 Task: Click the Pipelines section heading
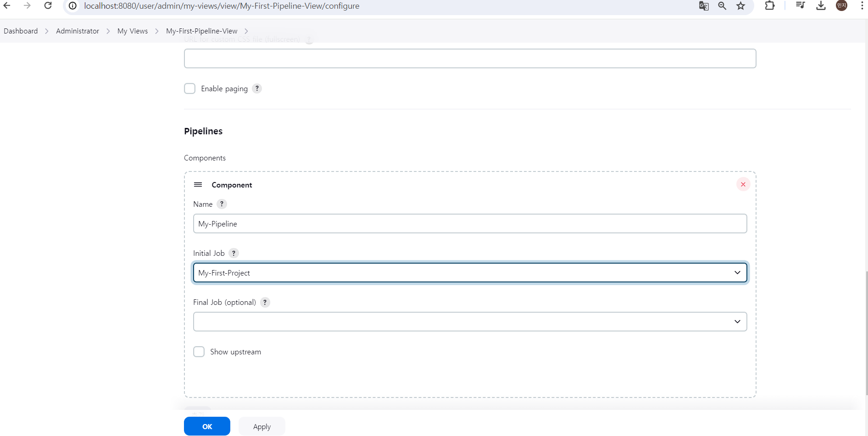pyautogui.click(x=203, y=131)
